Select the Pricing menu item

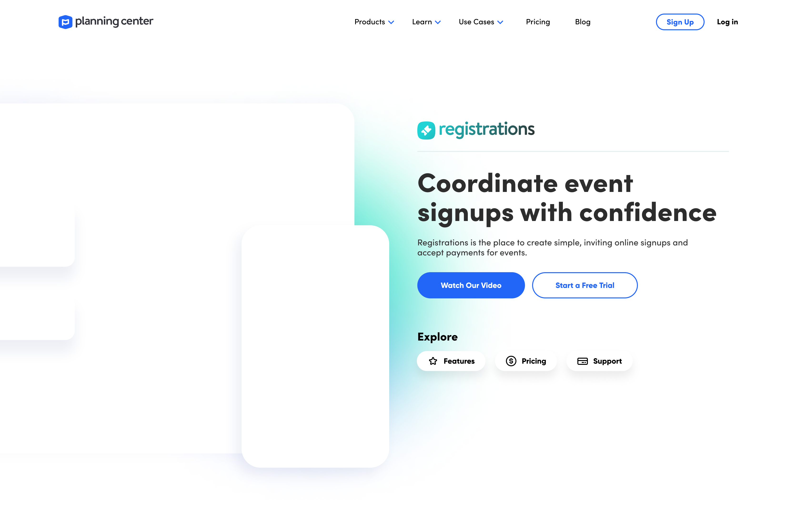[x=537, y=22]
